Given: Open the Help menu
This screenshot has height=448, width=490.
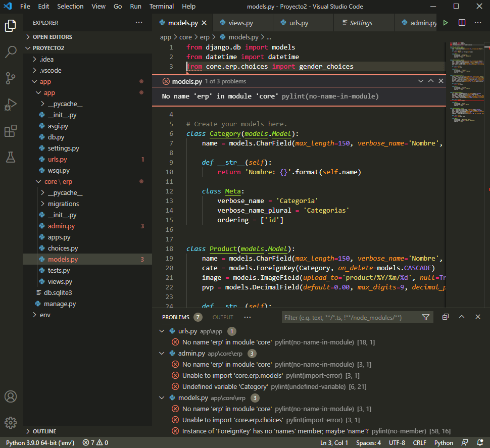Looking at the screenshot, I should pyautogui.click(x=189, y=6).
